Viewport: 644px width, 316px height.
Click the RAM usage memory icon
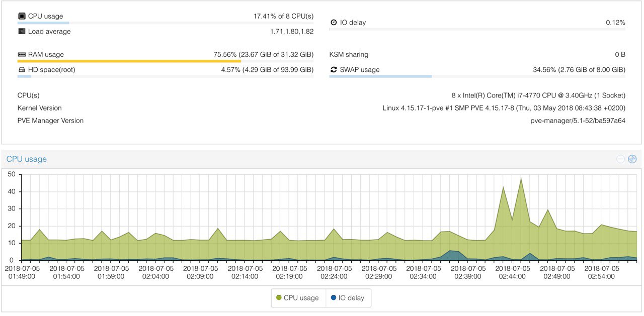tap(22, 54)
